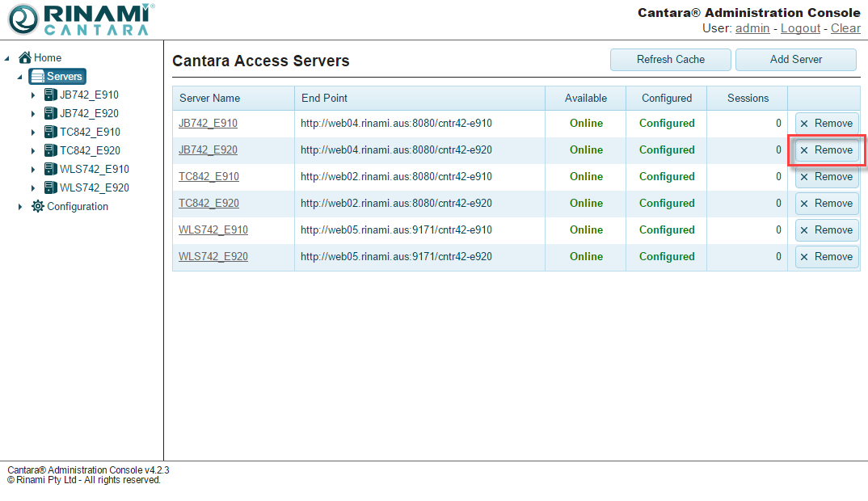Remove the JB742_E910 server
The height and width of the screenshot is (501, 868).
826,124
